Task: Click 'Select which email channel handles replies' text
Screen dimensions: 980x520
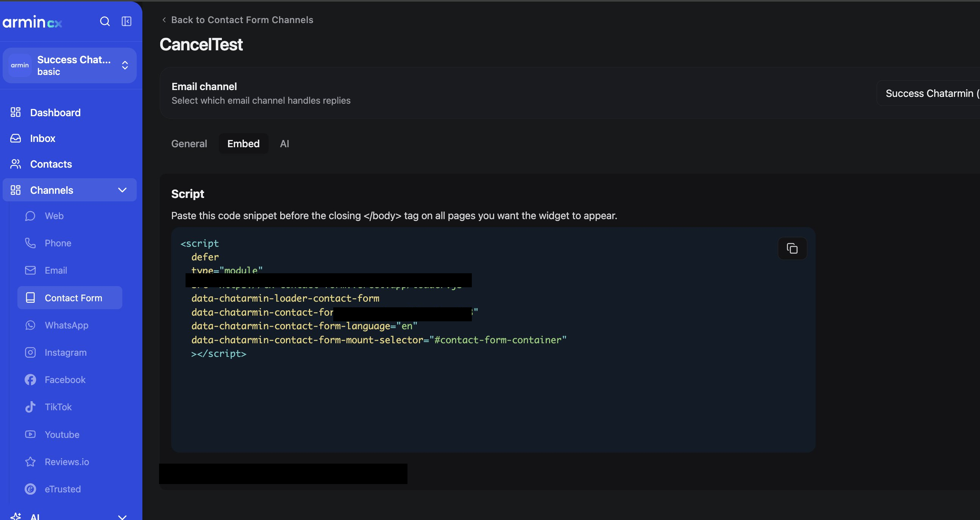Action: tap(261, 100)
